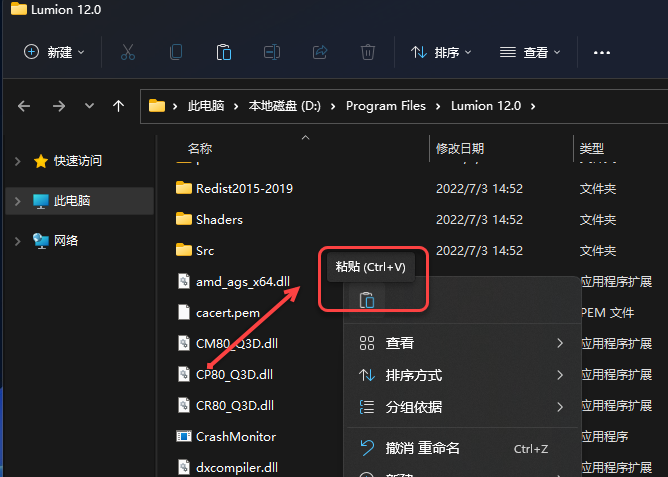Image resolution: width=668 pixels, height=477 pixels.
Task: Click the Redist2015-2019 folder icon
Action: click(x=184, y=188)
